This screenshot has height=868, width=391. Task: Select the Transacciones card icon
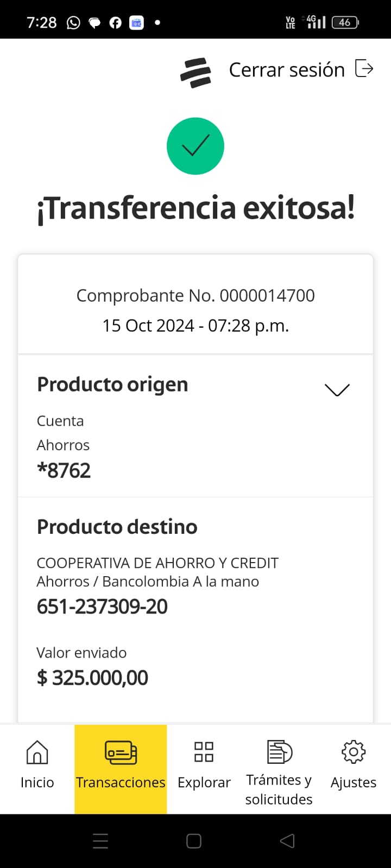click(x=121, y=752)
